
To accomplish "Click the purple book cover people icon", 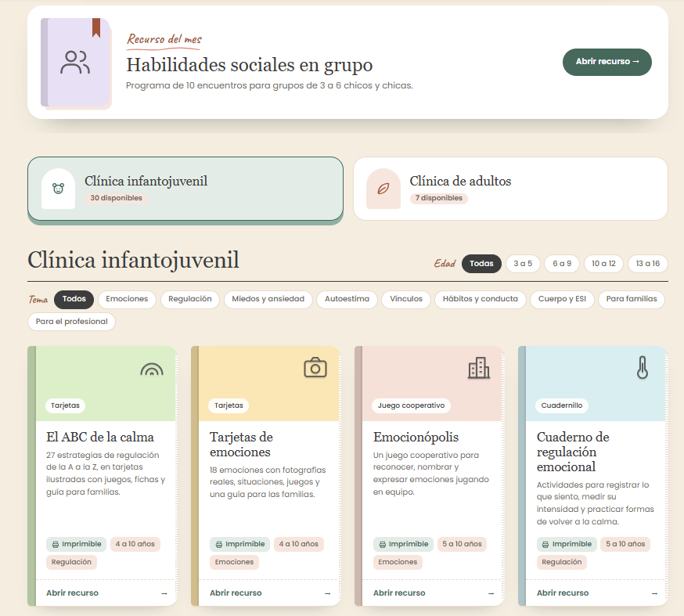I will click(x=75, y=63).
